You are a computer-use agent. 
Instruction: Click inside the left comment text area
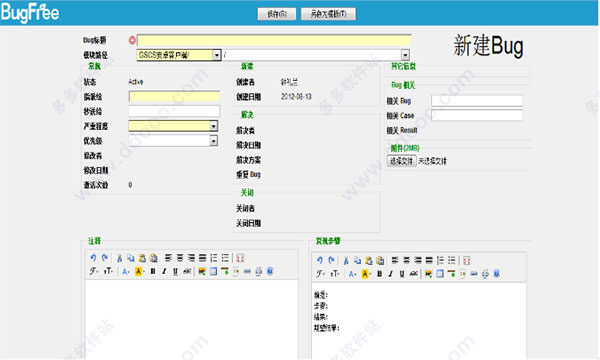pos(191,319)
